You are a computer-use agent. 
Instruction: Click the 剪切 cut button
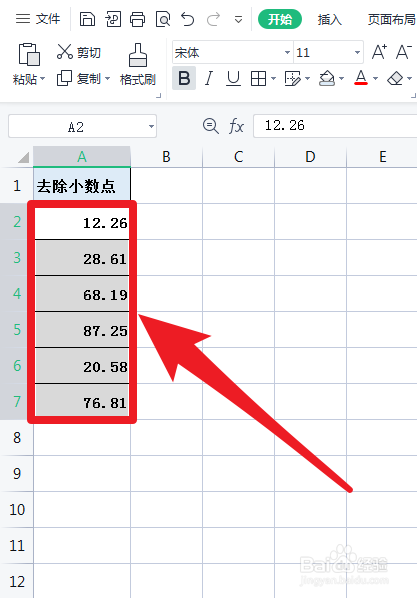tap(79, 52)
